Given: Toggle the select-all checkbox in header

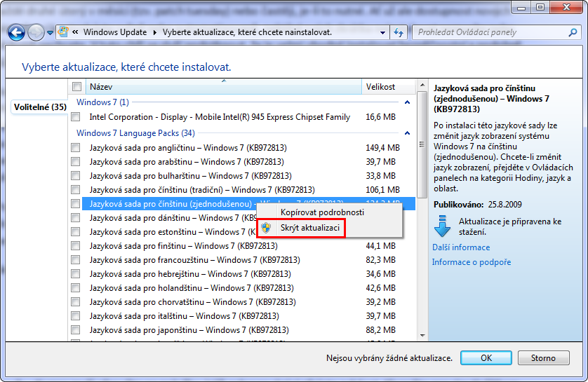Looking at the screenshot, I should tap(77, 87).
